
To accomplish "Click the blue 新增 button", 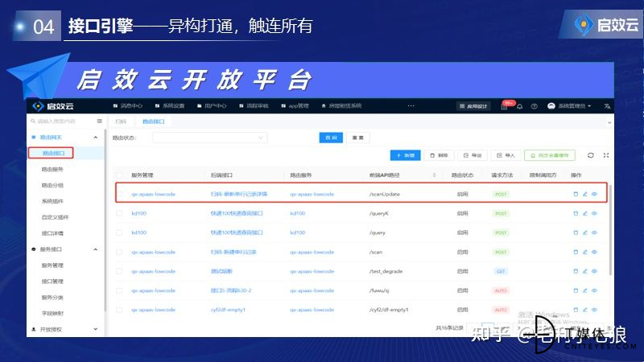I will coord(406,155).
